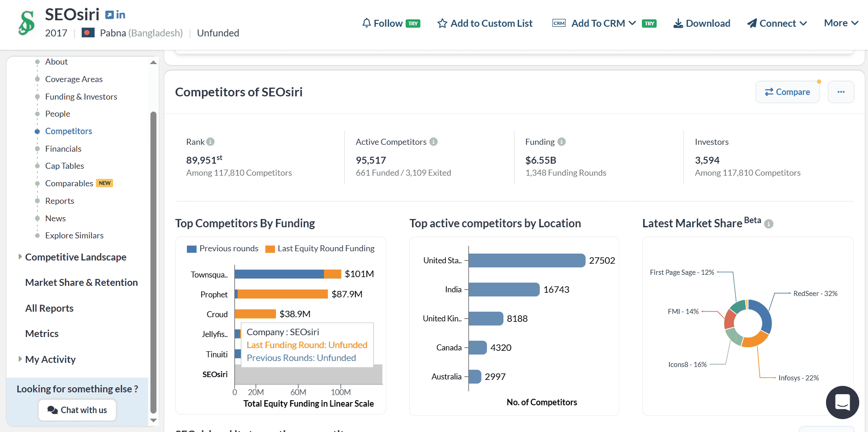Click the external website link icon beside SEOsiri

pyautogui.click(x=109, y=14)
